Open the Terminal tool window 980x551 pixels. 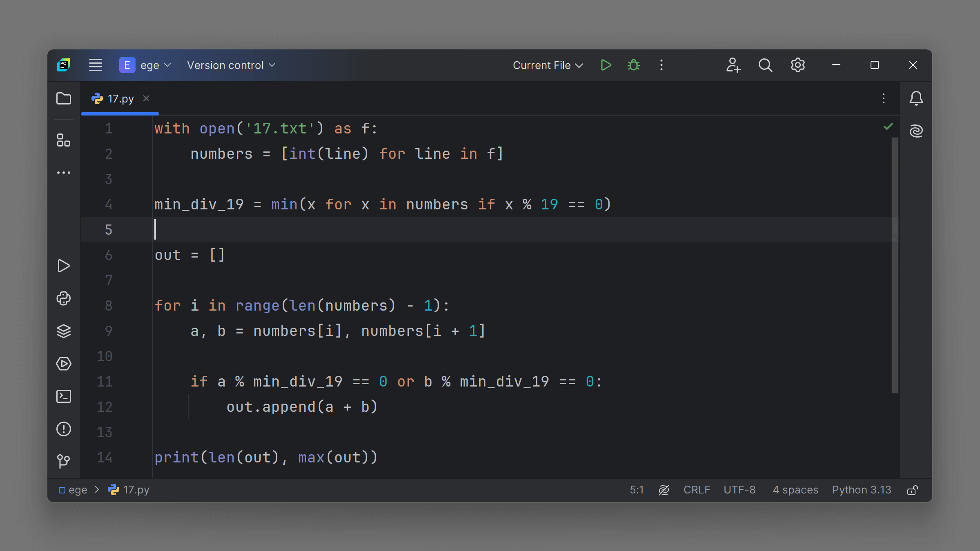[64, 396]
